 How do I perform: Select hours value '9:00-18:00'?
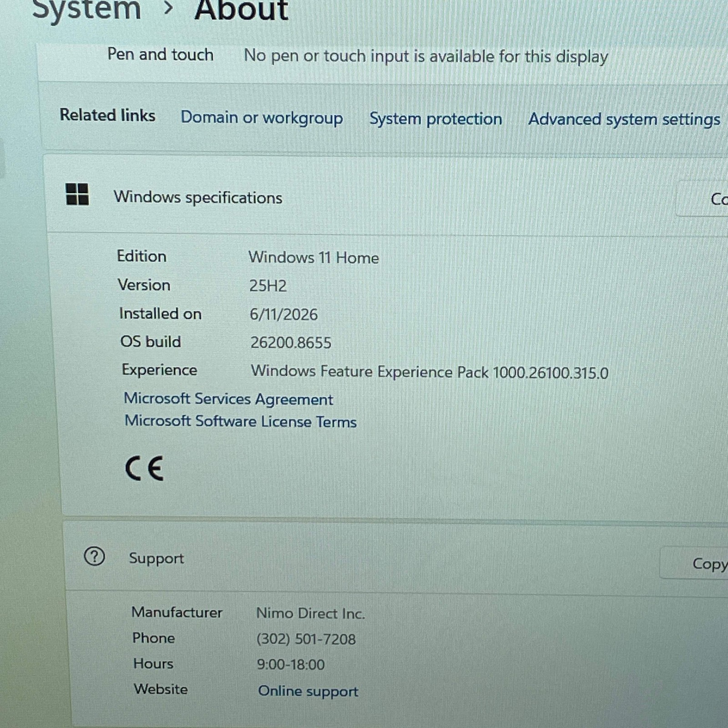(x=291, y=664)
